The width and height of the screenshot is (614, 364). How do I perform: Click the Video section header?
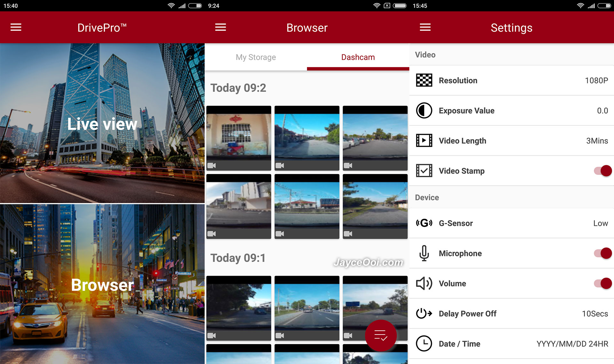pos(425,55)
